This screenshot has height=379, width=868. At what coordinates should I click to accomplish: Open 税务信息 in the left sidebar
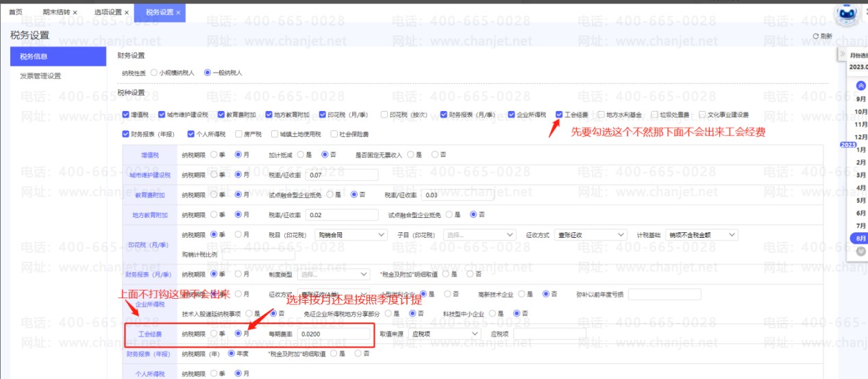(59, 56)
